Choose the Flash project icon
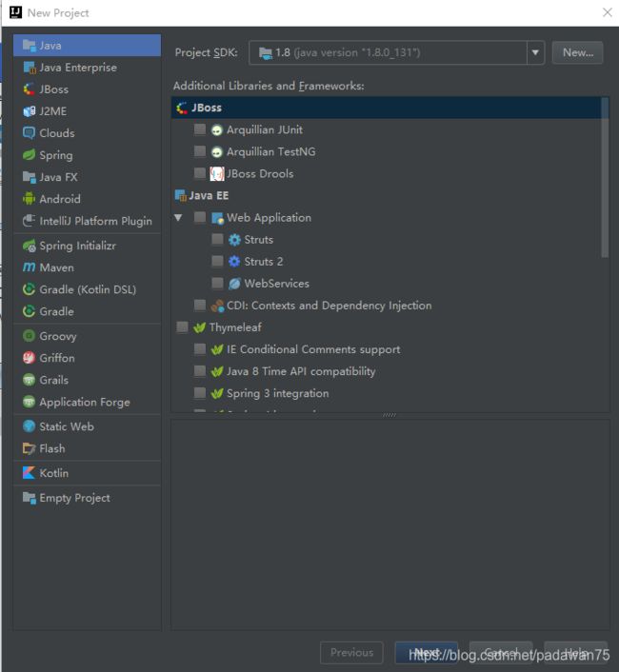Viewport: 619px width, 672px height. pos(30,448)
